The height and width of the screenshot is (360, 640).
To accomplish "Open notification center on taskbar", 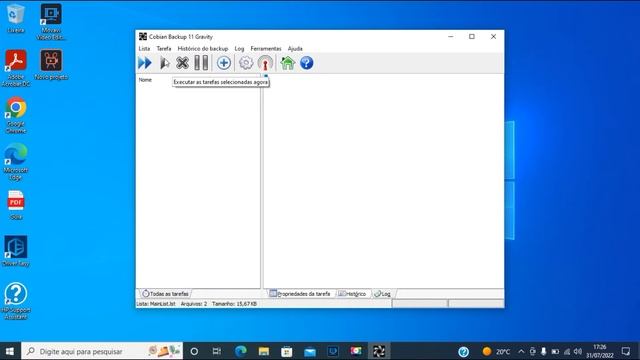I will point(626,351).
